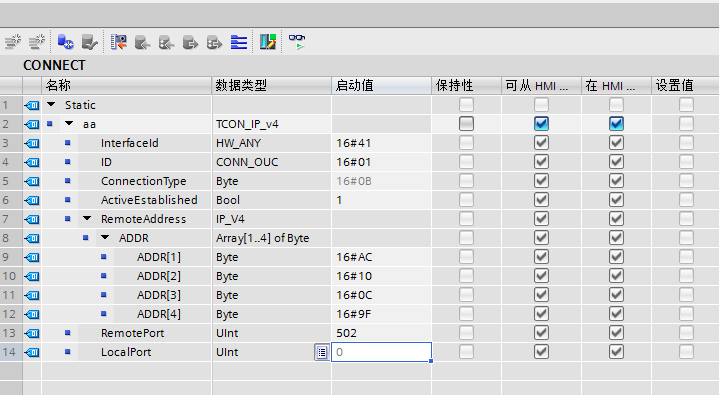Click the tag icon beside ConnectionType row
The height and width of the screenshot is (395, 719).
pyautogui.click(x=32, y=181)
